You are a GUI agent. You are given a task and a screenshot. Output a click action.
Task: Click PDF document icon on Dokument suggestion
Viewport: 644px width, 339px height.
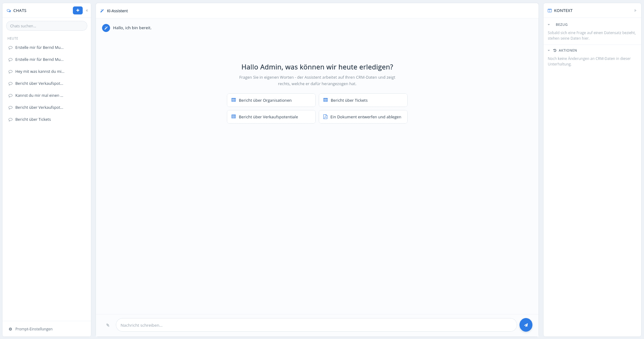325,117
